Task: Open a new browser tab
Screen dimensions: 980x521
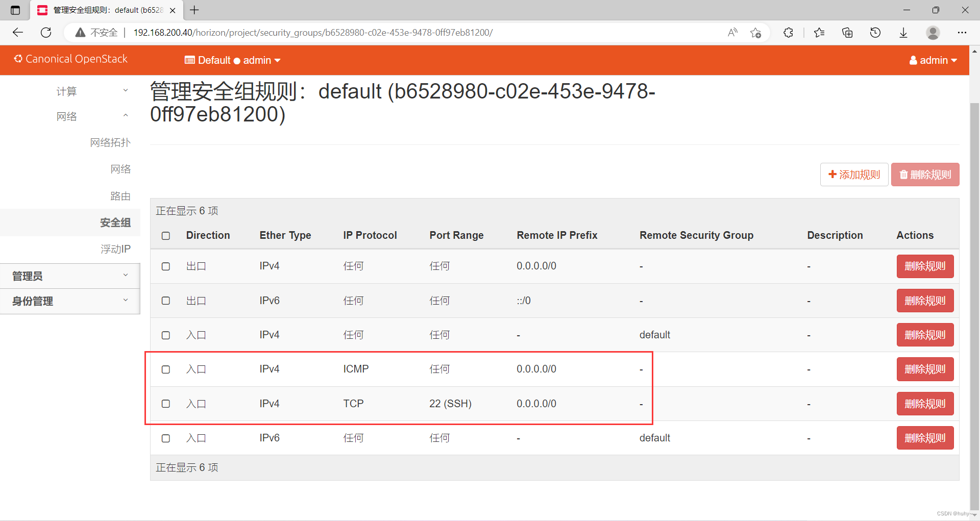Action: 194,10
